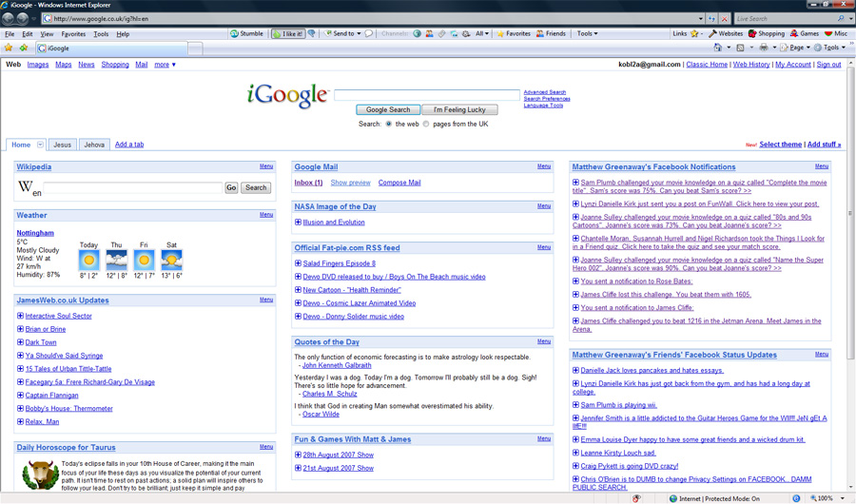This screenshot has width=856, height=504.
Task: Click the I like it thumbs-up button
Action: pos(287,33)
